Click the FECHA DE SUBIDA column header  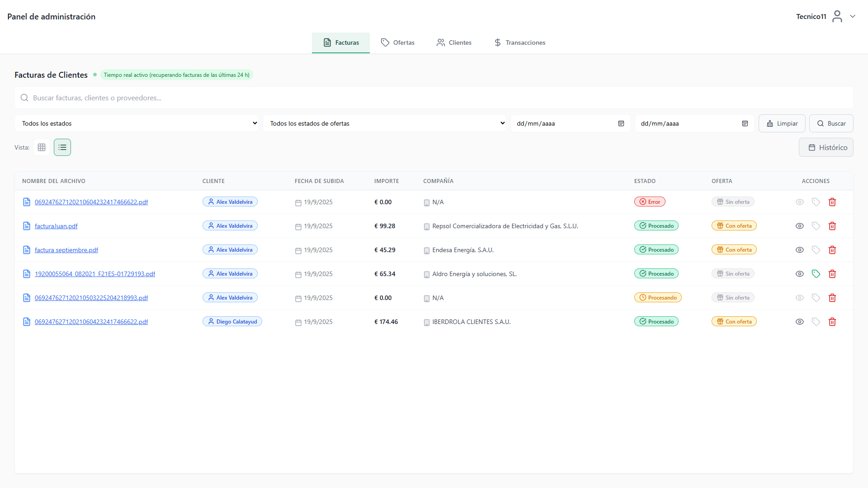319,181
